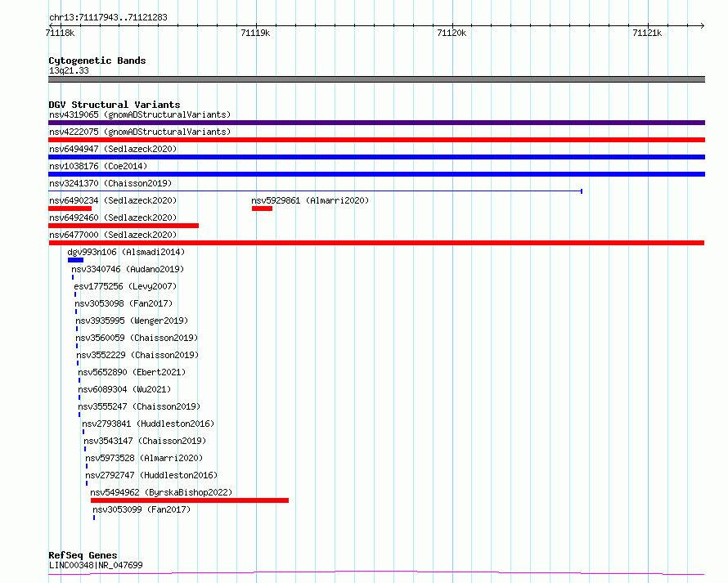Open variant nsv3543147 (Chaisson2019)
Screen dimensions: 728x583
tap(145, 441)
